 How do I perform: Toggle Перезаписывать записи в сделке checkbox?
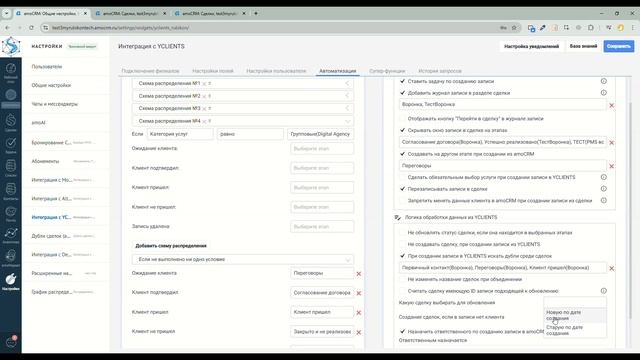402,189
